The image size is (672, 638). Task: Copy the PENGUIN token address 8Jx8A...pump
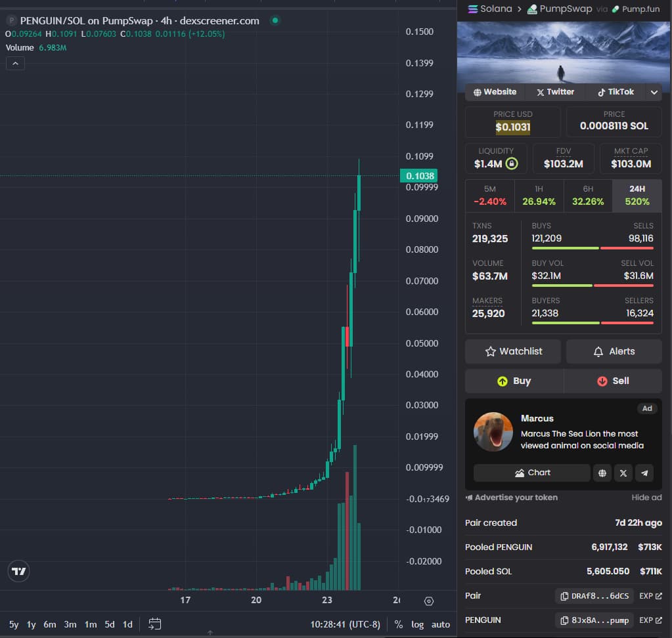click(x=594, y=620)
